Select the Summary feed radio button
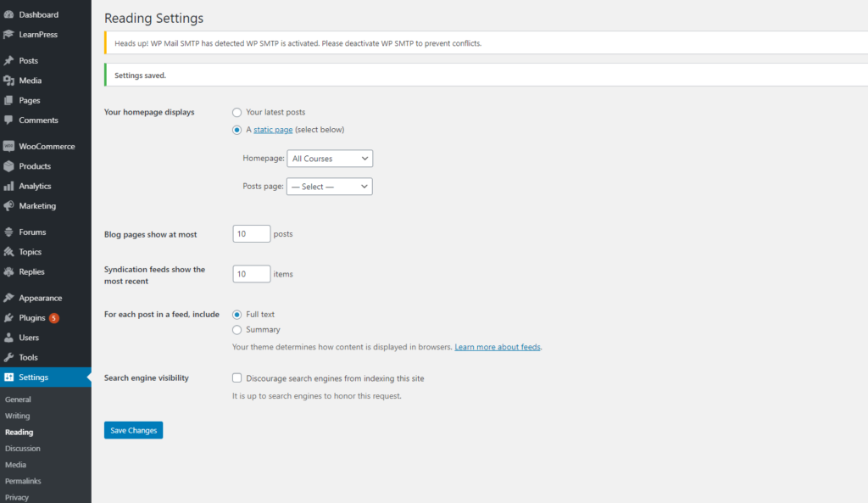The image size is (868, 503). [237, 330]
